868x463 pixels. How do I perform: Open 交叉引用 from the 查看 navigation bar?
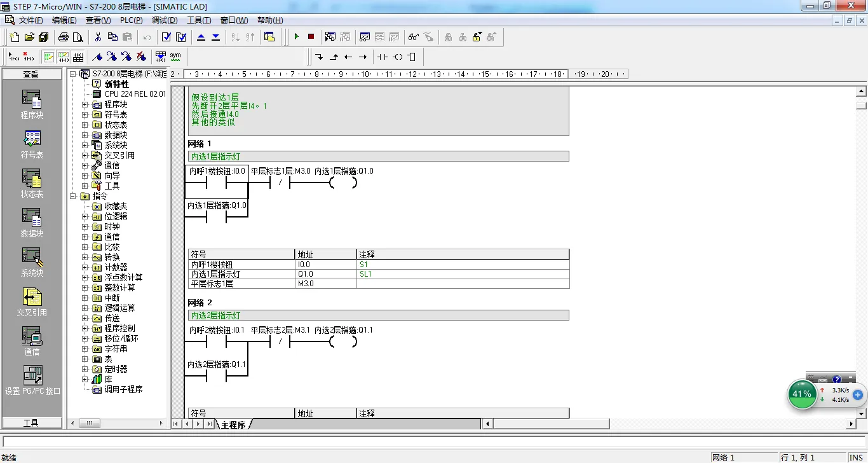32,302
